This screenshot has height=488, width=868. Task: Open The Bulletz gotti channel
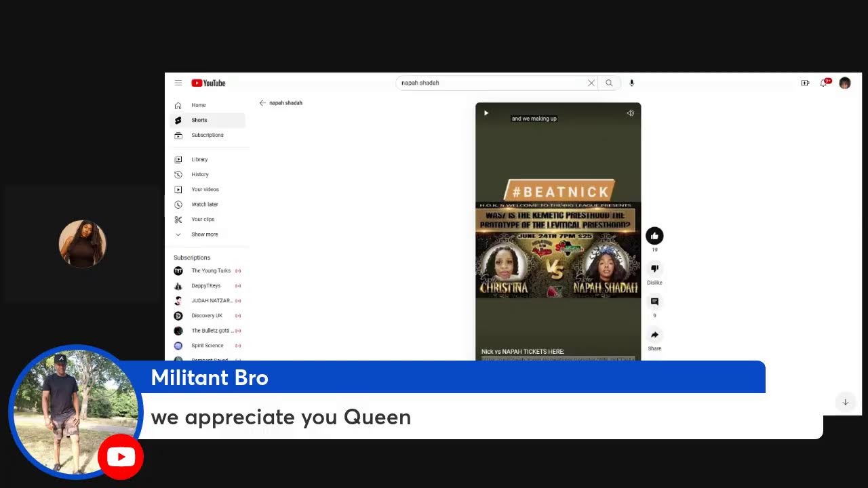click(x=208, y=330)
